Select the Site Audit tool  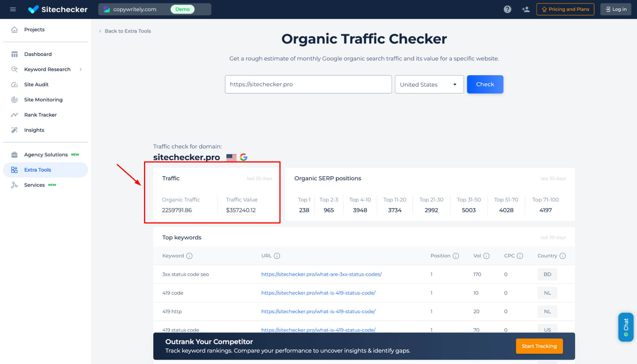click(x=36, y=84)
